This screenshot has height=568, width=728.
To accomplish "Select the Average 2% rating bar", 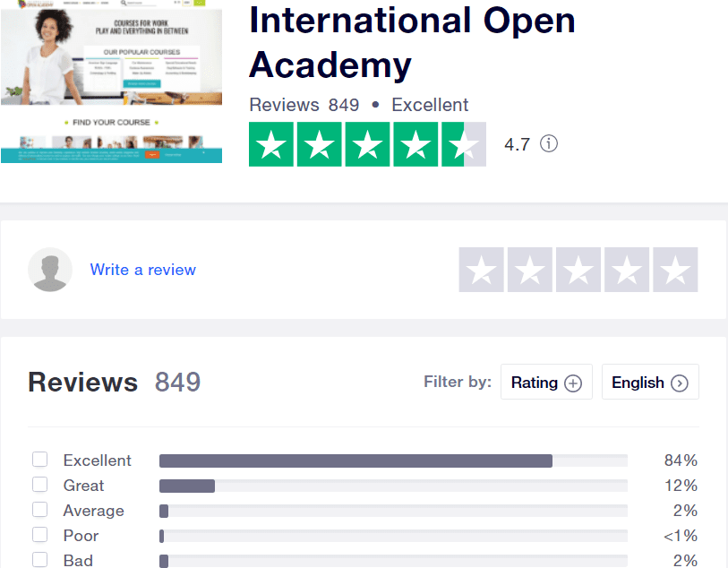I will (x=393, y=511).
